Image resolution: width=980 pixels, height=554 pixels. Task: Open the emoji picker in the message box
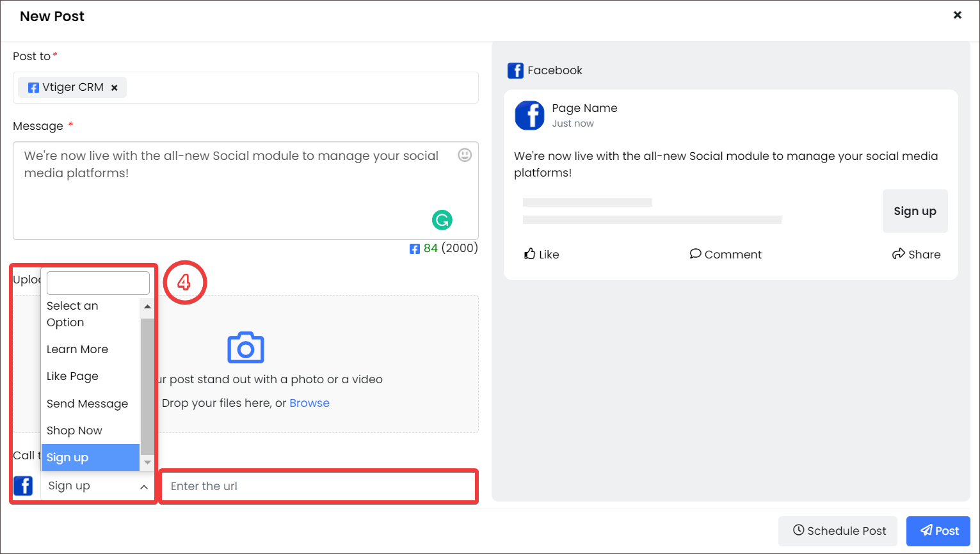point(465,155)
